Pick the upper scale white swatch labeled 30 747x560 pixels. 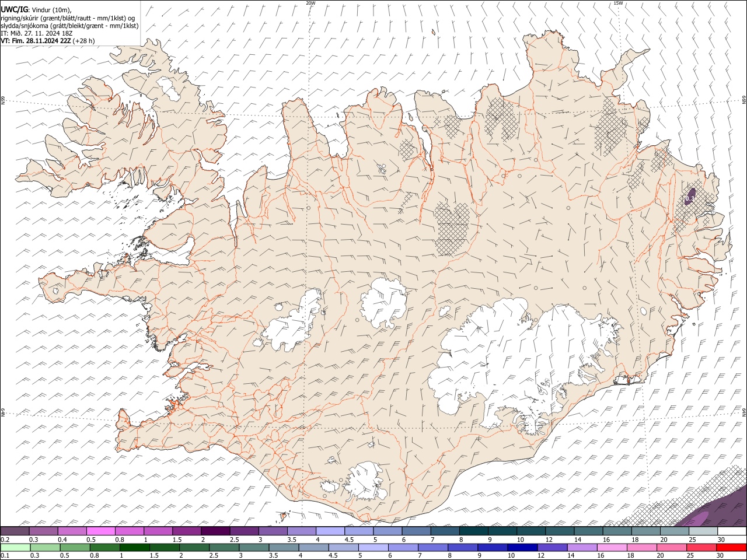pyautogui.click(x=732, y=531)
